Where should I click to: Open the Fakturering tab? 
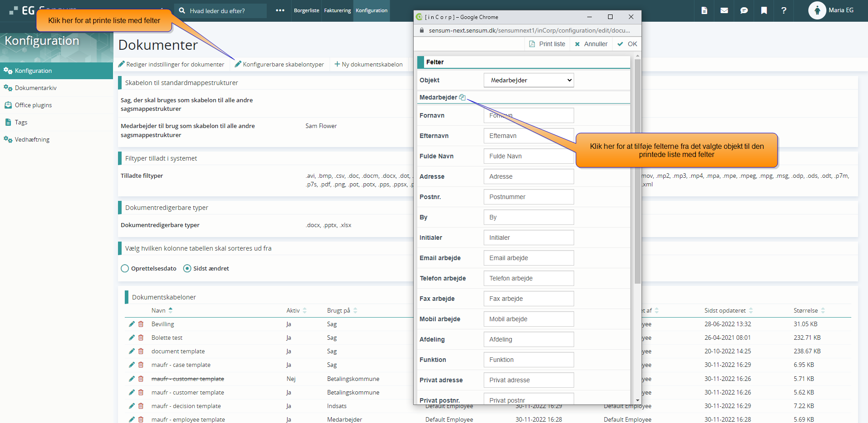(x=337, y=10)
